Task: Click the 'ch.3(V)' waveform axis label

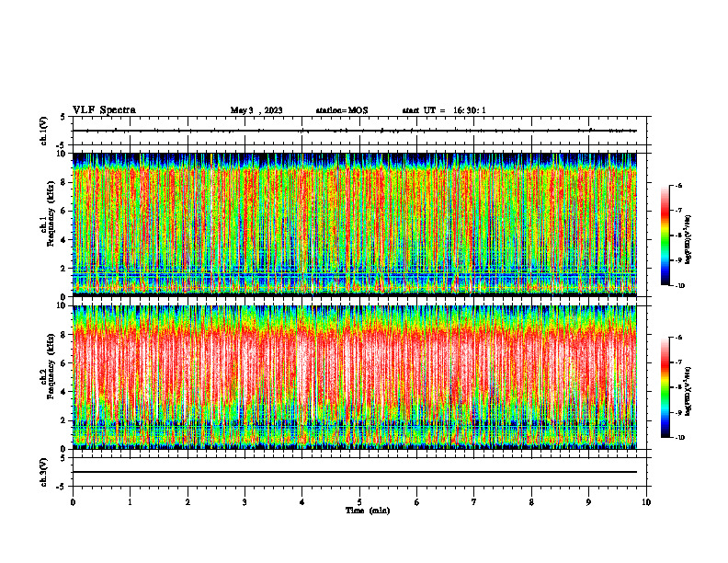Action: (43, 473)
